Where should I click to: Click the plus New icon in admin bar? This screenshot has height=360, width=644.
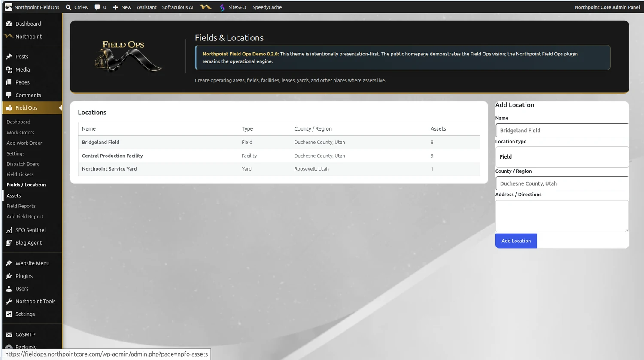115,7
